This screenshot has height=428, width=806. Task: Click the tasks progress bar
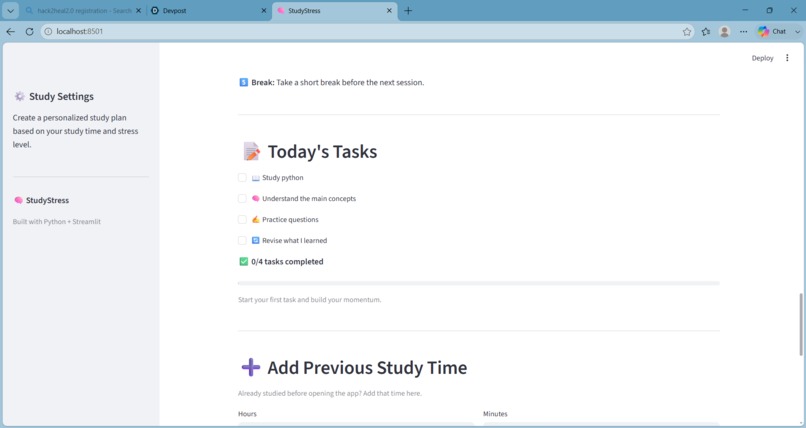479,283
